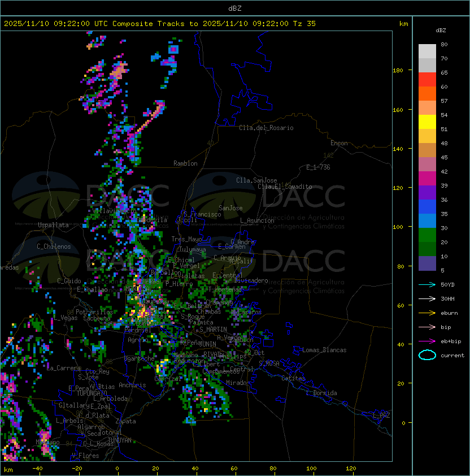Click the 'Carrizal' map label

click(x=168, y=379)
